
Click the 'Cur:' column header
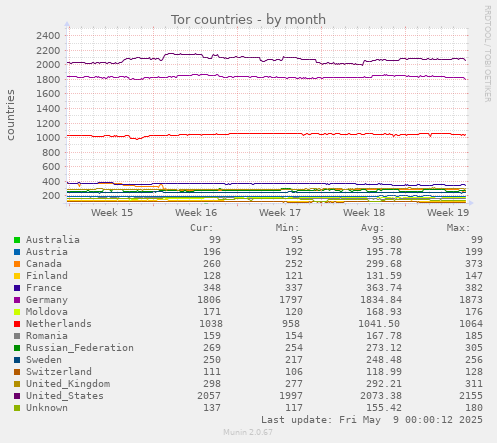(x=201, y=228)
